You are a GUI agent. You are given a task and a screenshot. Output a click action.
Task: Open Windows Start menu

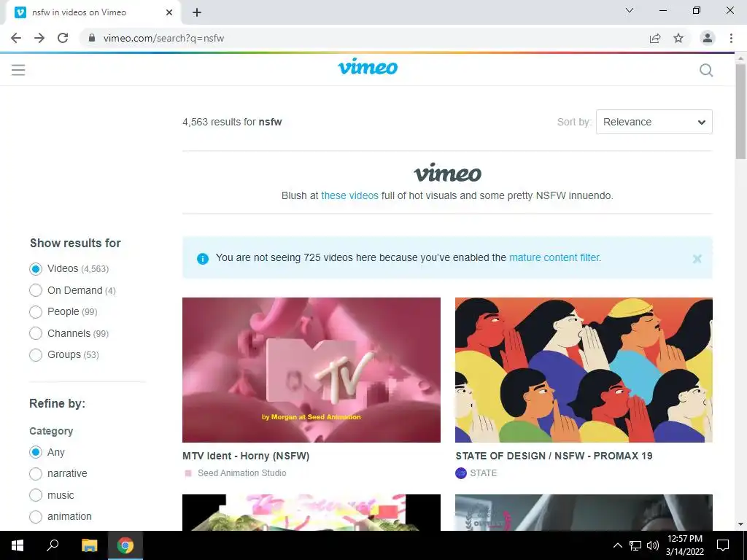click(x=18, y=545)
